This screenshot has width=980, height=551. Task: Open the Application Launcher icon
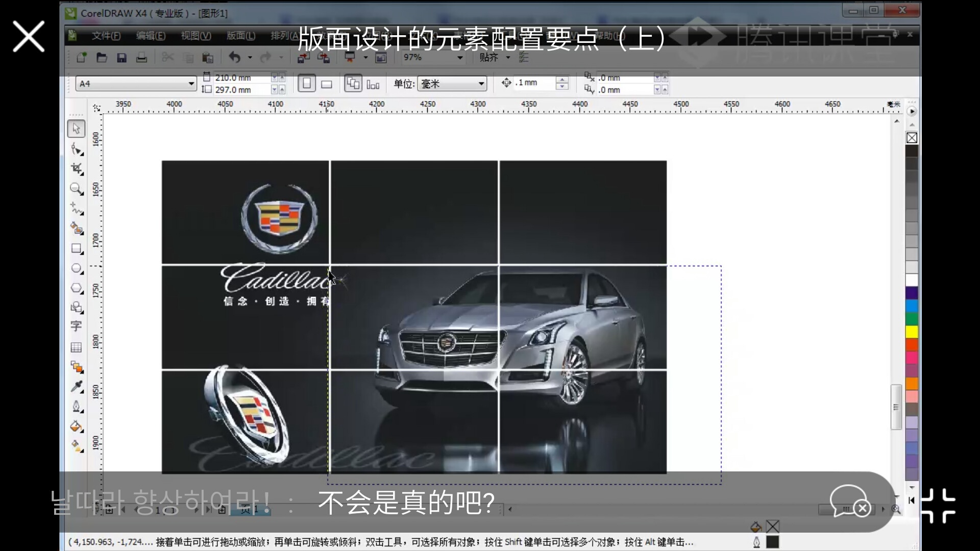350,58
